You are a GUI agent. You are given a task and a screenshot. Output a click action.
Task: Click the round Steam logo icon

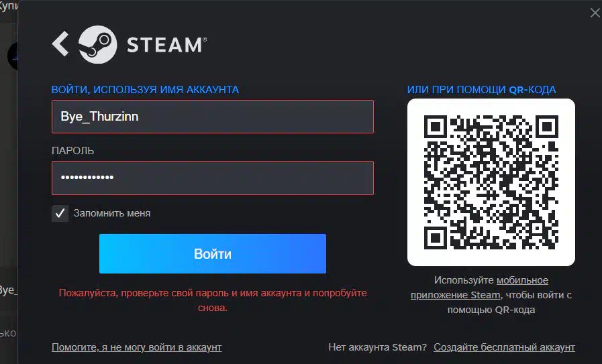(97, 44)
